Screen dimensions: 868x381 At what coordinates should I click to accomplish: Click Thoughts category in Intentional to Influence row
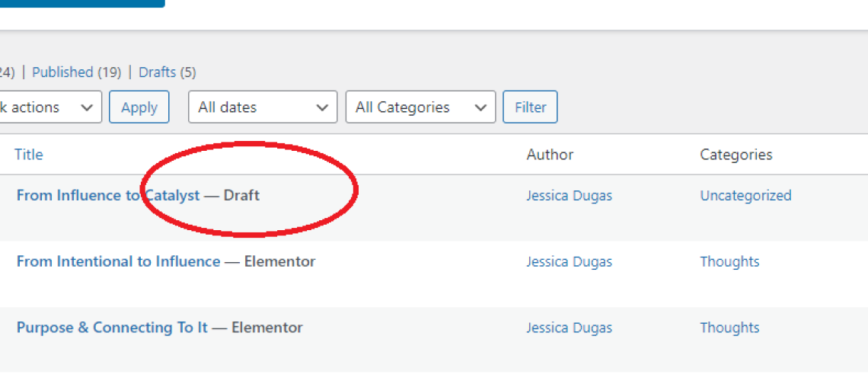[x=729, y=261]
